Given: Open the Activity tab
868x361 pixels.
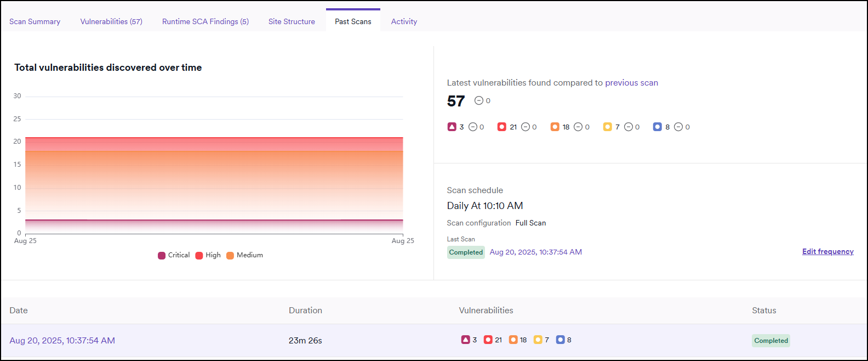Looking at the screenshot, I should 404,21.
